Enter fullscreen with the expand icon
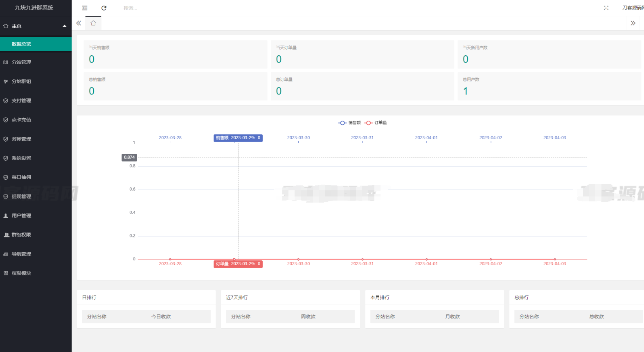644x352 pixels. click(606, 8)
